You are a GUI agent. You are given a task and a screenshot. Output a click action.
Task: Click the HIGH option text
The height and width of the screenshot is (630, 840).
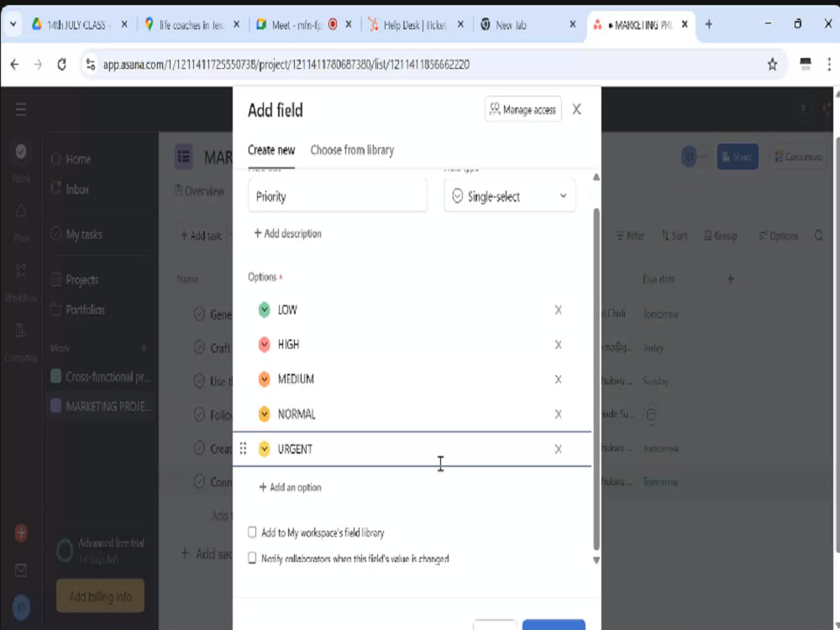pyautogui.click(x=288, y=344)
